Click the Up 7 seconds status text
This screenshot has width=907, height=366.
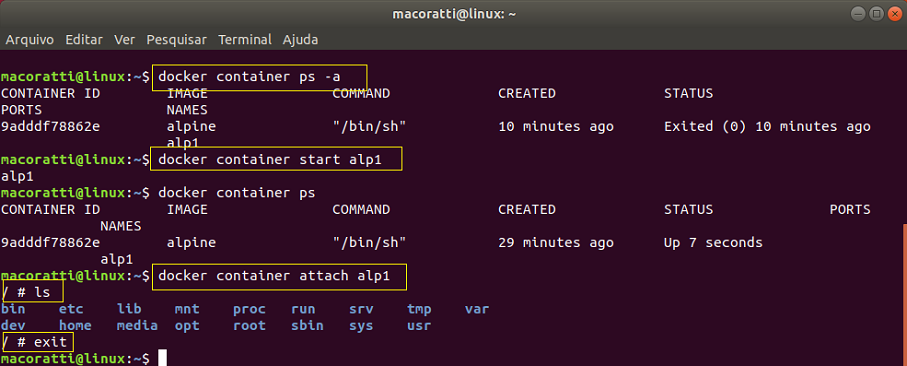coord(713,243)
